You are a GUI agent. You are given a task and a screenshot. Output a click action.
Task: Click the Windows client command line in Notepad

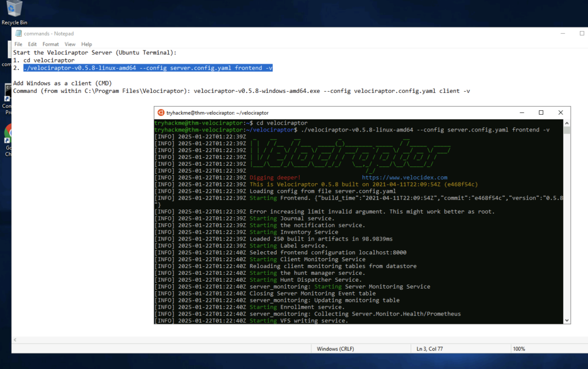(242, 91)
